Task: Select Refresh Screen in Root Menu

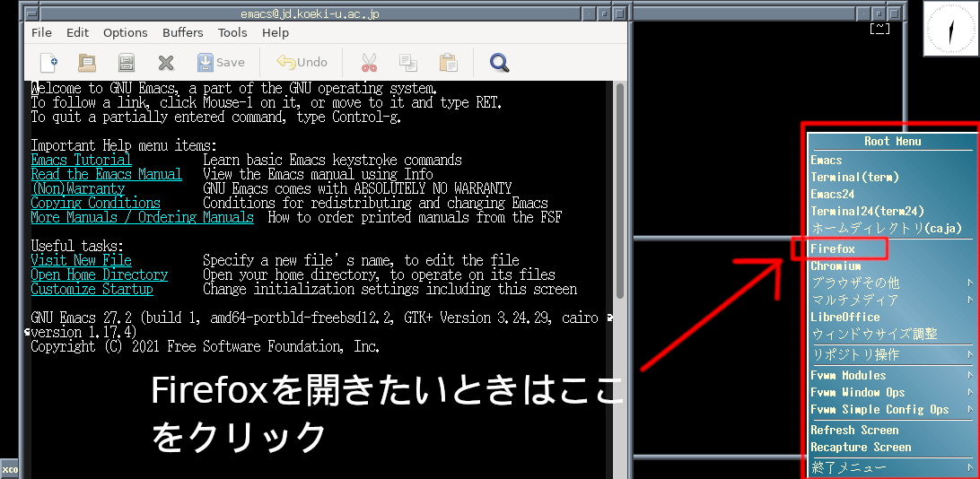Action: (x=854, y=431)
